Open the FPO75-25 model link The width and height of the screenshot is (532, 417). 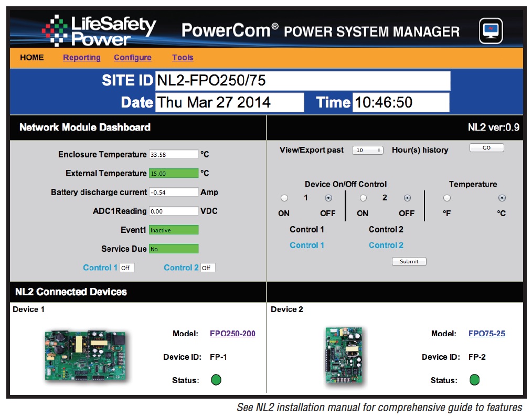(487, 334)
